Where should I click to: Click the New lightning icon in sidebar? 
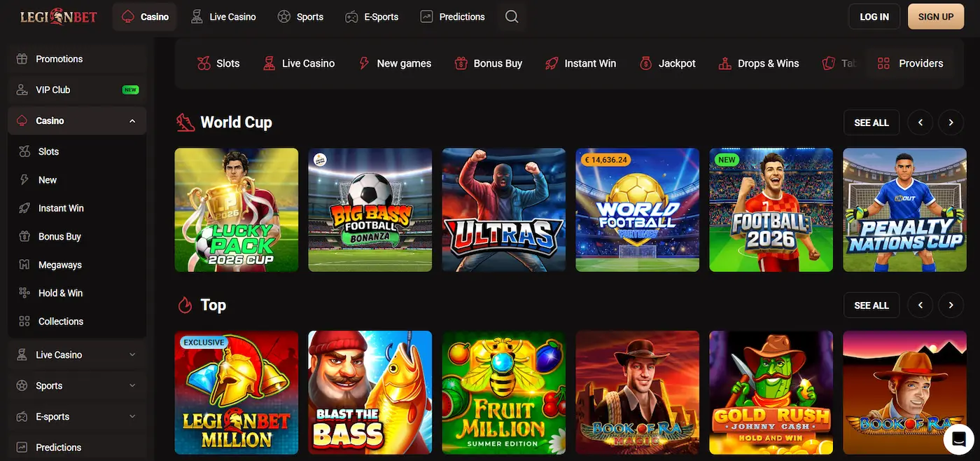24,180
